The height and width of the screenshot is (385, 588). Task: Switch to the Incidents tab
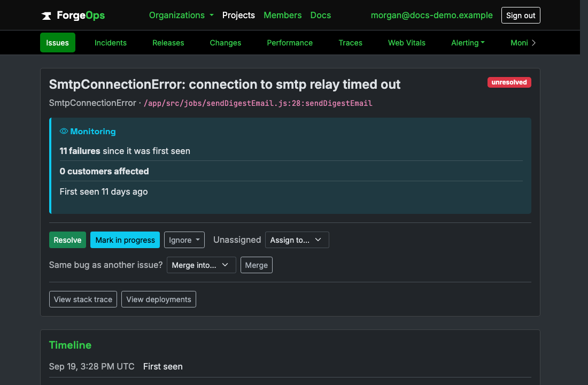pos(110,43)
